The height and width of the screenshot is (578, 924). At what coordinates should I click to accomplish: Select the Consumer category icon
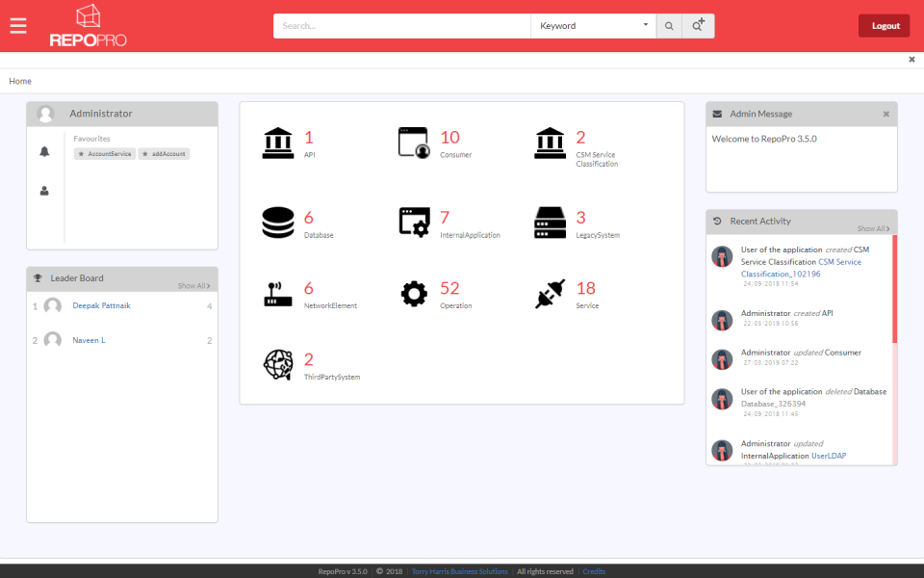tap(413, 140)
